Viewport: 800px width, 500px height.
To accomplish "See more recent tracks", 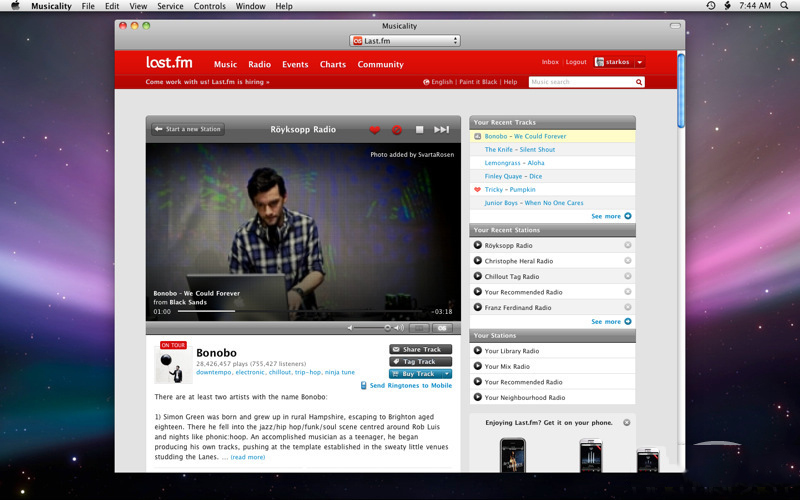I will [611, 216].
